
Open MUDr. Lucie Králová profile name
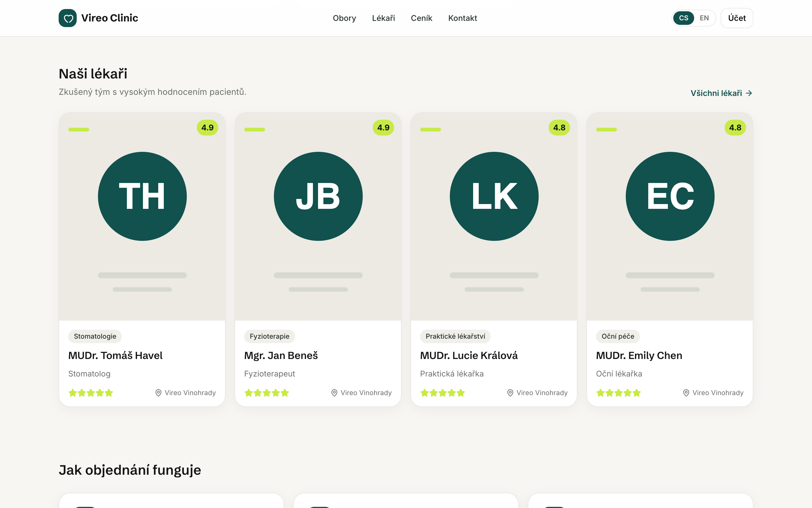pyautogui.click(x=469, y=356)
